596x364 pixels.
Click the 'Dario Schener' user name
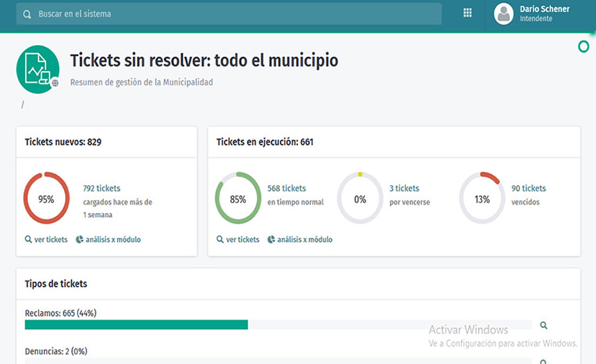[x=545, y=9]
